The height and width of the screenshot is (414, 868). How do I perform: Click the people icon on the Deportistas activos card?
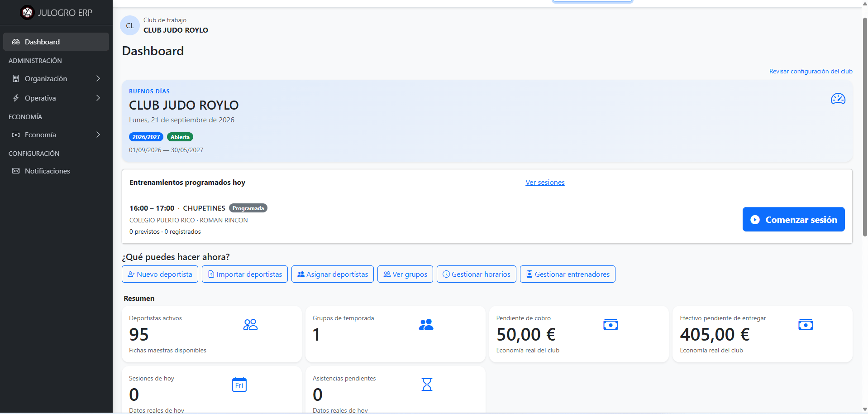point(250,324)
